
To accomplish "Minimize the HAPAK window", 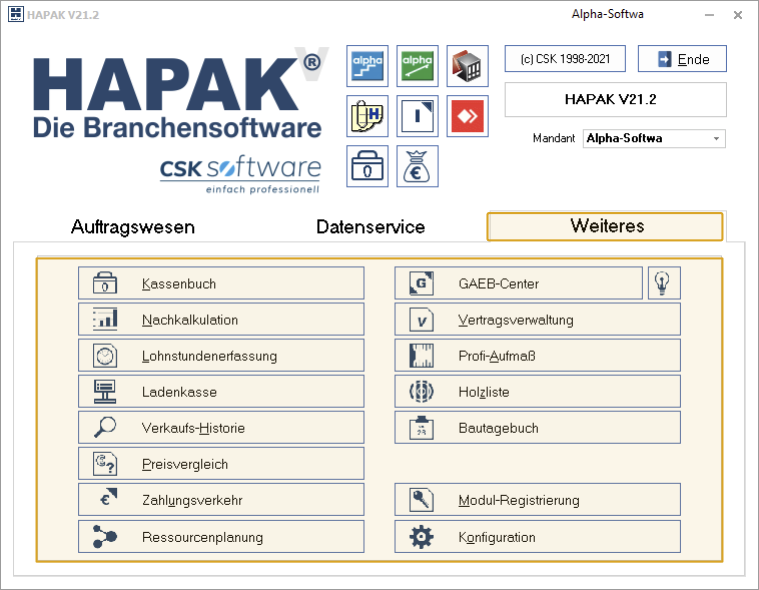I will [709, 15].
